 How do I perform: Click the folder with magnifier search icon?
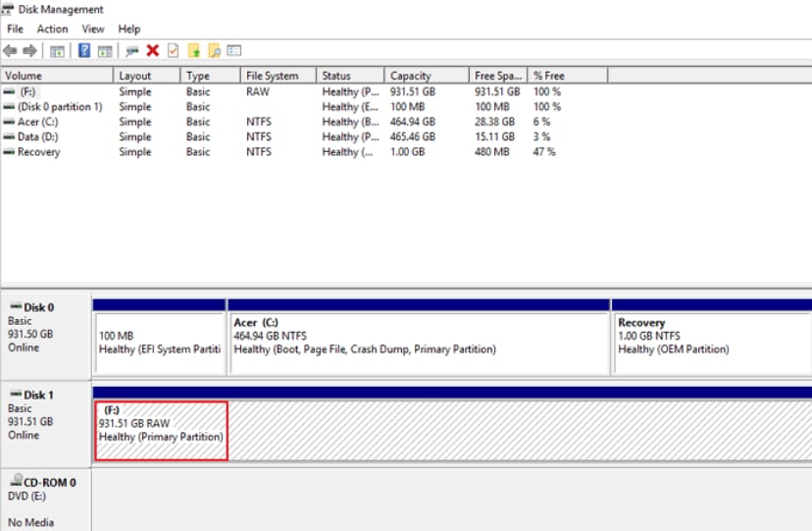(x=215, y=51)
